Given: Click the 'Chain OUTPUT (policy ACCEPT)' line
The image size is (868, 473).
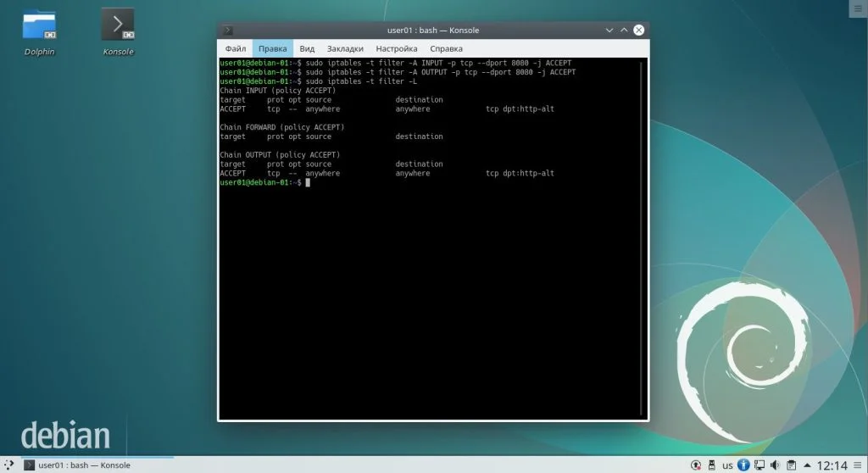Looking at the screenshot, I should click(280, 155).
